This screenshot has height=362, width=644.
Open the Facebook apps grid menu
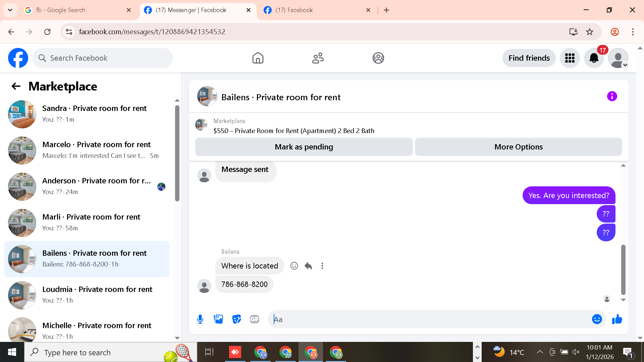tap(570, 58)
